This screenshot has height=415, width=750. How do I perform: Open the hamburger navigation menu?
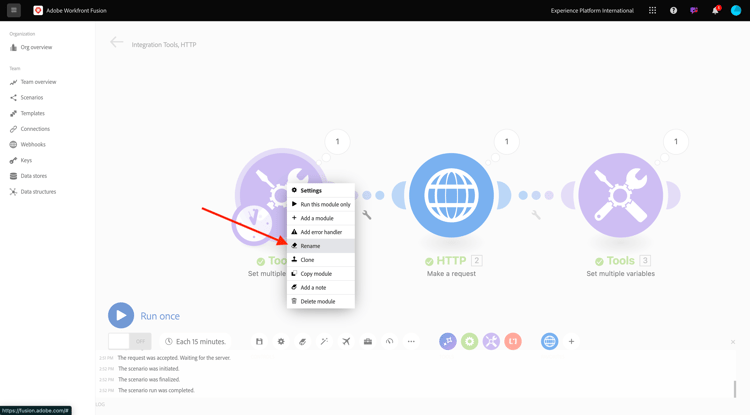coord(14,10)
